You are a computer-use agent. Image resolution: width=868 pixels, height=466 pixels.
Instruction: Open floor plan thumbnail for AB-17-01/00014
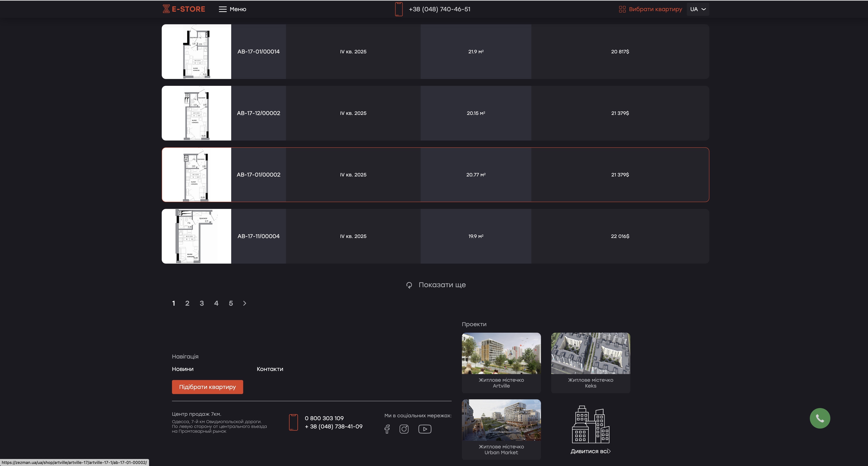click(196, 51)
